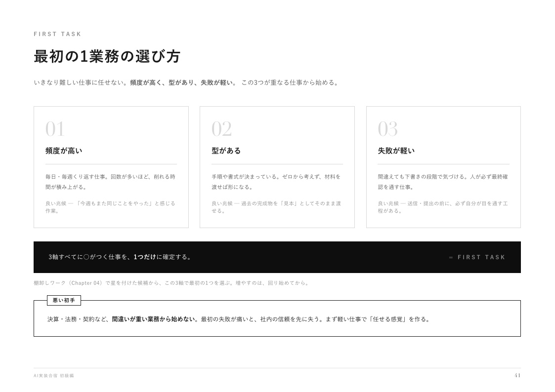The image size is (555, 392).
Task: Click the card heading '型がある'
Action: pos(226,151)
